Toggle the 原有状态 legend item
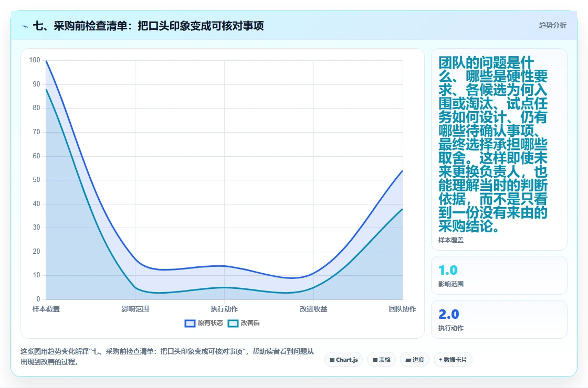 coord(204,323)
